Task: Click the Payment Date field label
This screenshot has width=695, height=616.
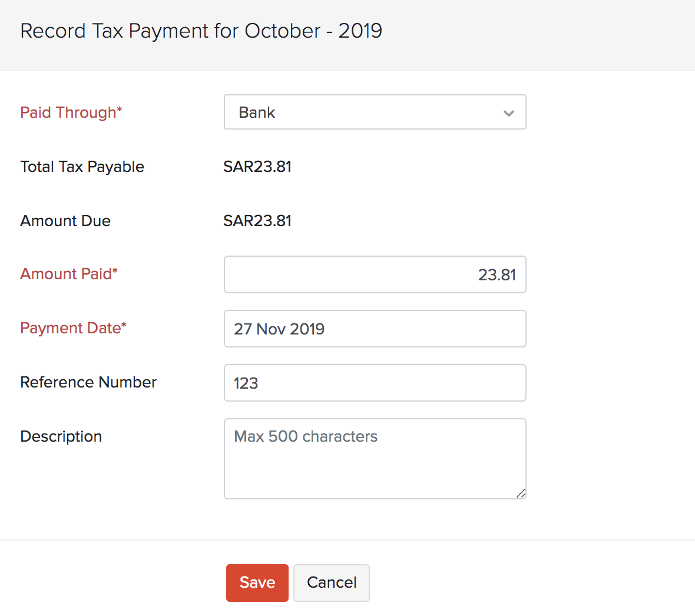Action: coord(73,328)
